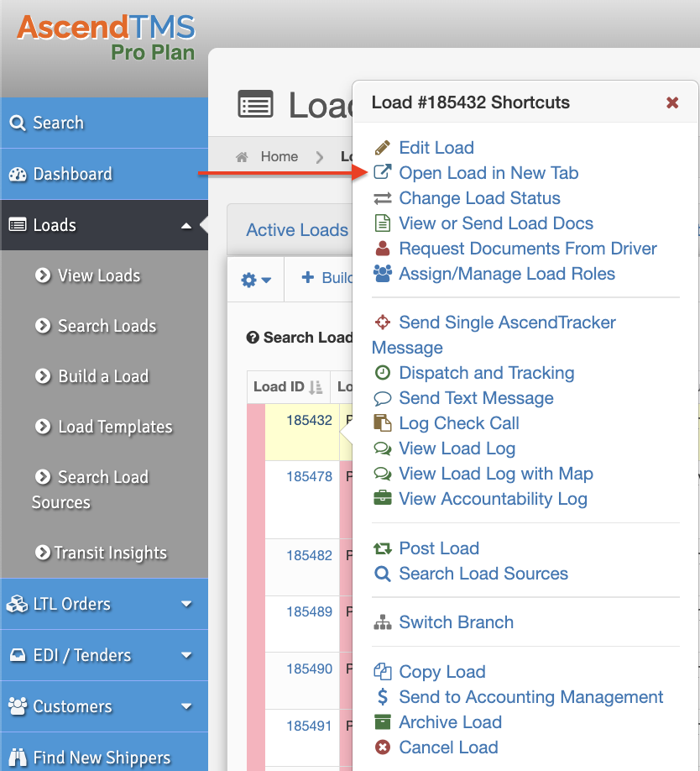This screenshot has height=771, width=700.
Task: Switch to the Active Loads tab
Action: [x=297, y=230]
